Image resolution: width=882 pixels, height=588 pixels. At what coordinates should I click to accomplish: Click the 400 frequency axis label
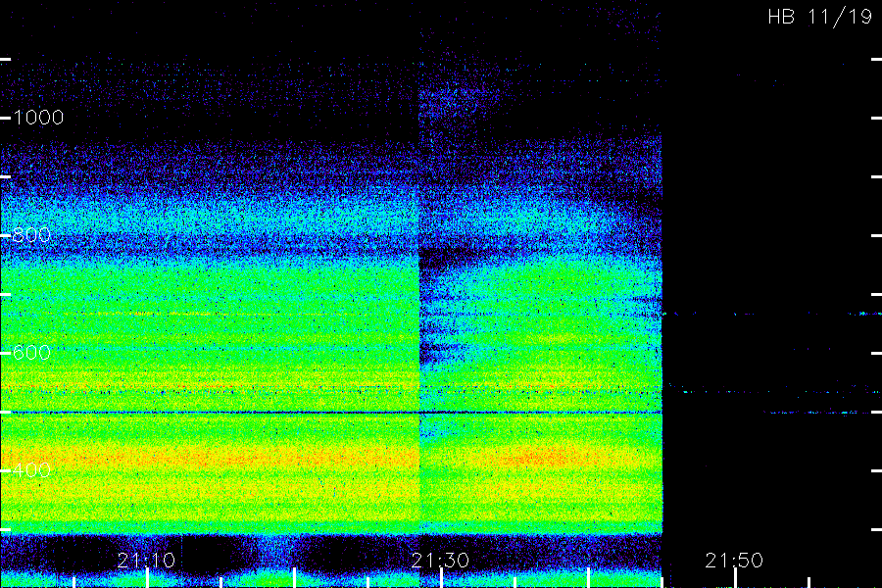click(x=31, y=469)
